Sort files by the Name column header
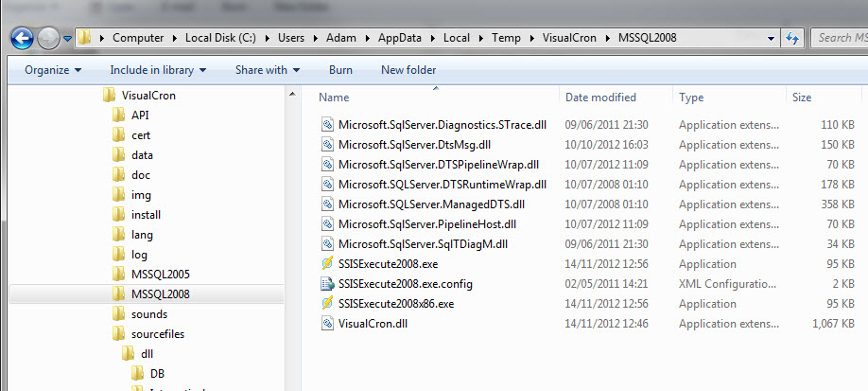This screenshot has width=868, height=391. tap(335, 98)
